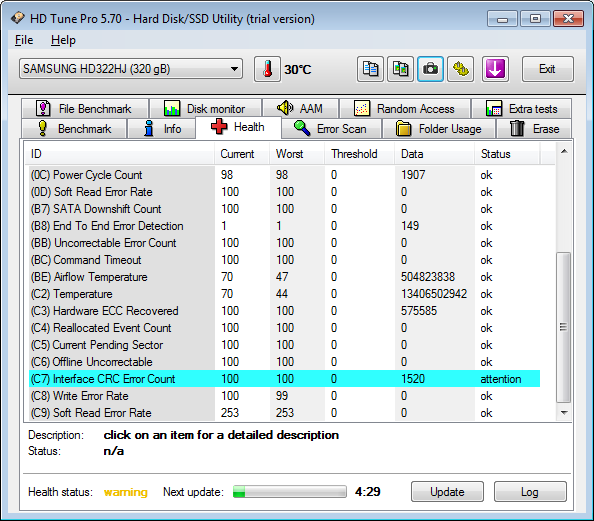Viewport: 594px width, 521px height.
Task: Click the copy screenshot to clipboard icon
Action: 400,69
